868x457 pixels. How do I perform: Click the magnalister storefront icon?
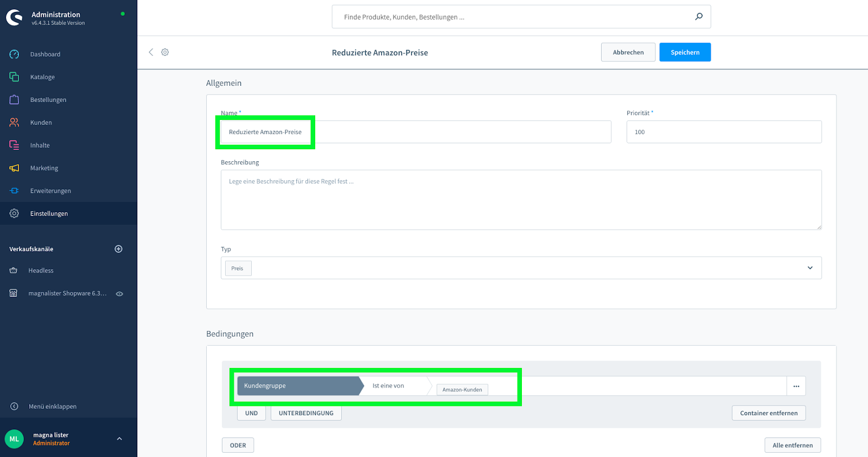point(14,293)
